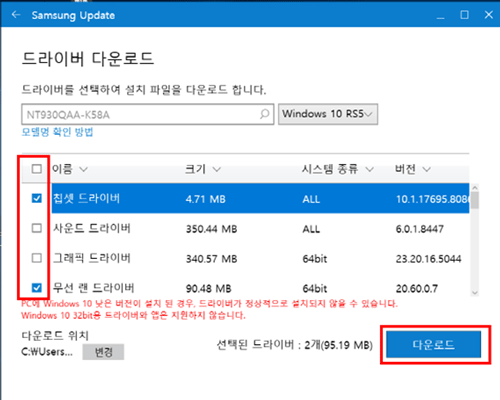Click the scrollbar up arrow
Image resolution: width=500 pixels, height=400 pixels.
[x=475, y=187]
